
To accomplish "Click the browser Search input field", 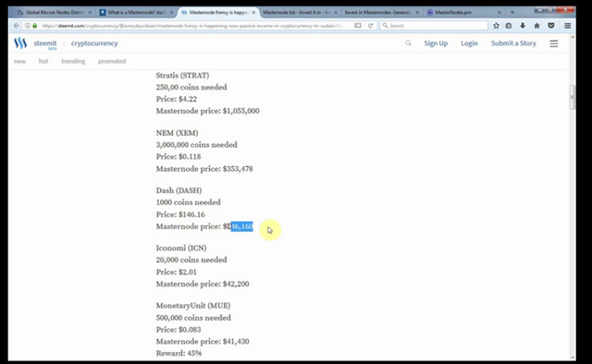I will click(x=434, y=26).
